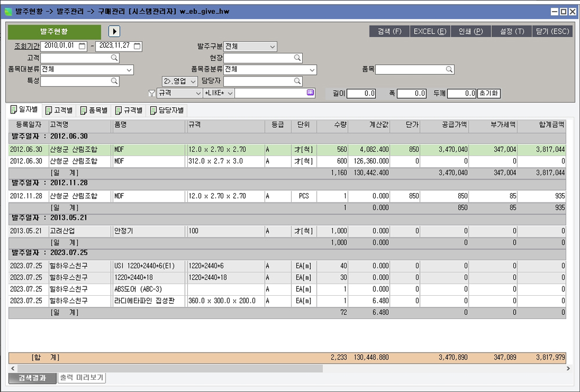Click the green app icon in title bar
Image resolution: width=580 pixels, height=392 pixels.
(x=8, y=12)
